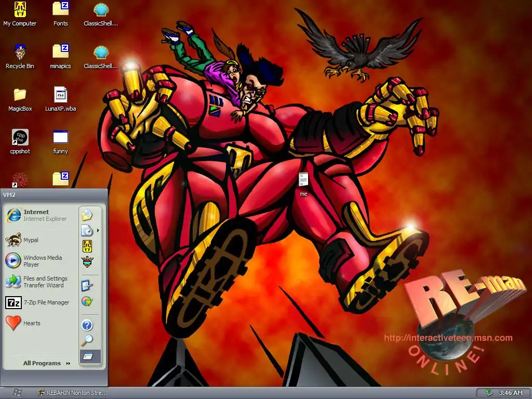Select the MagicBox folder
This screenshot has height=399, width=532.
tap(20, 99)
